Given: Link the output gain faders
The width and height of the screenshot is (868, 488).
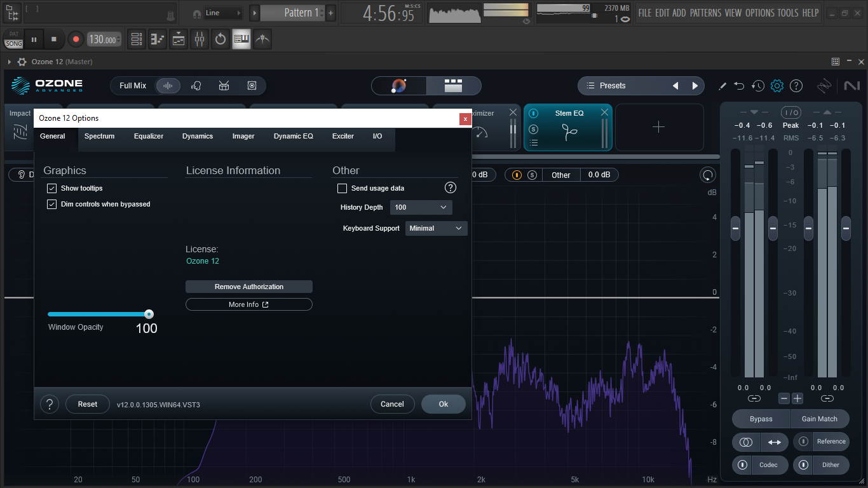Looking at the screenshot, I should (827, 398).
